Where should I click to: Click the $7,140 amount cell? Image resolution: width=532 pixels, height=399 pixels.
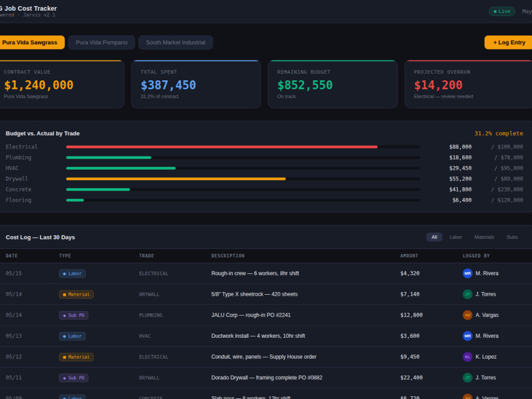410,294
